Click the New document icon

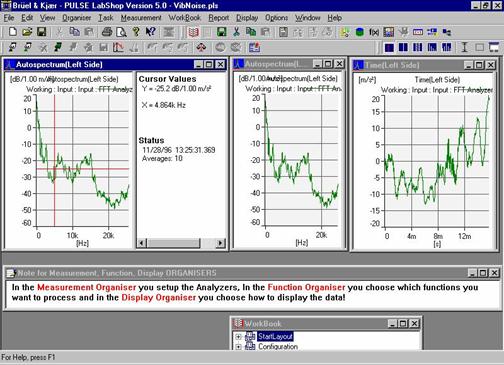(13, 32)
